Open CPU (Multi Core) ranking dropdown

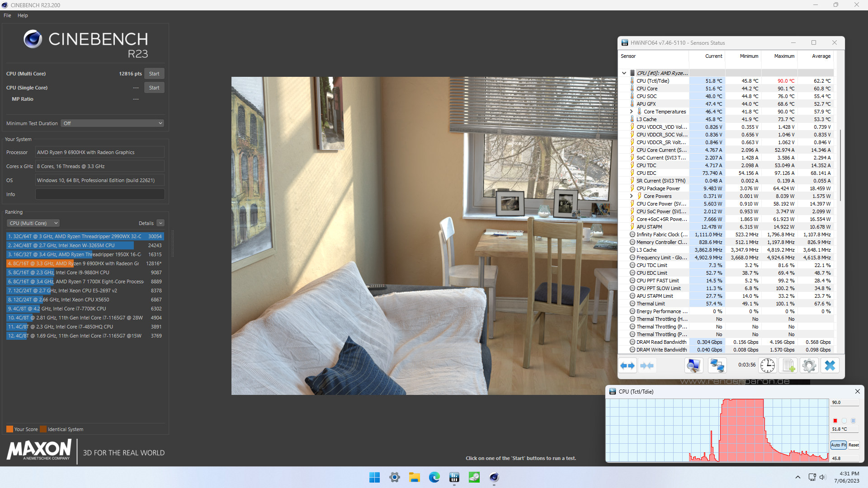tap(33, 223)
